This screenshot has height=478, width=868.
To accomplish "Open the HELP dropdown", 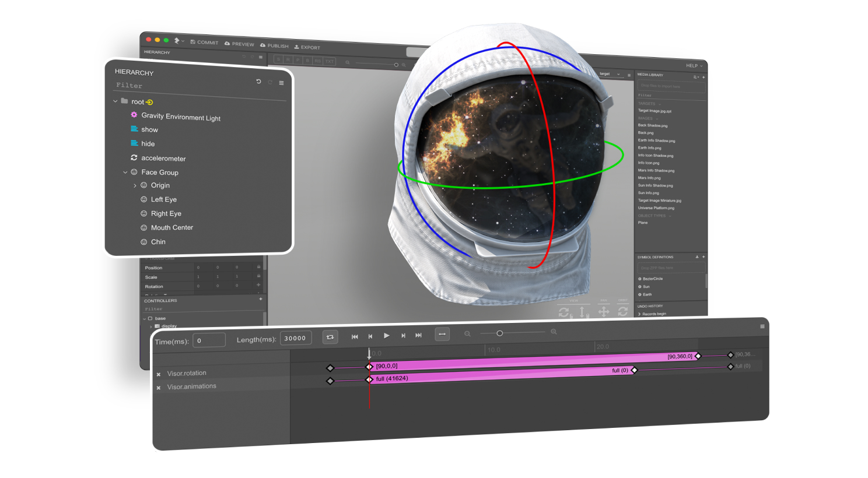I will coord(694,65).
